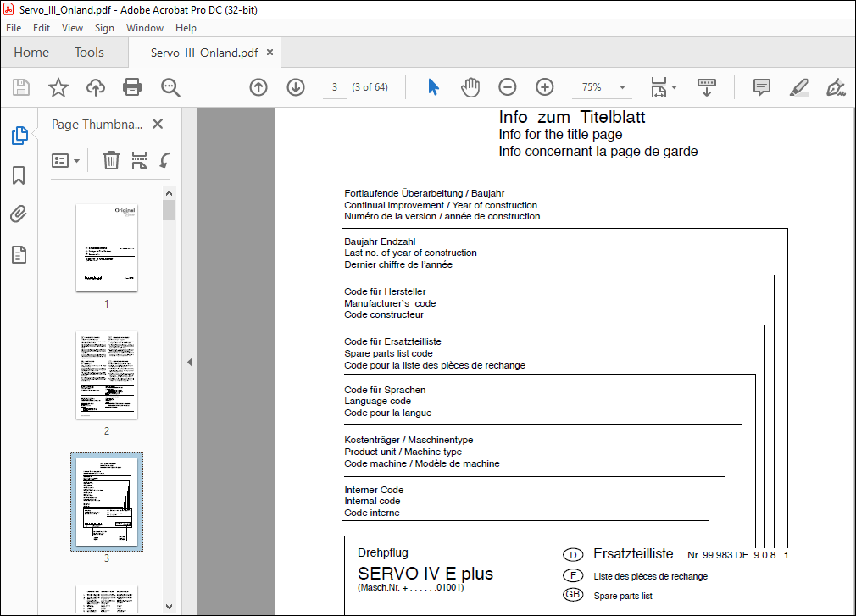Open the Layers or content panel icon

point(19,254)
